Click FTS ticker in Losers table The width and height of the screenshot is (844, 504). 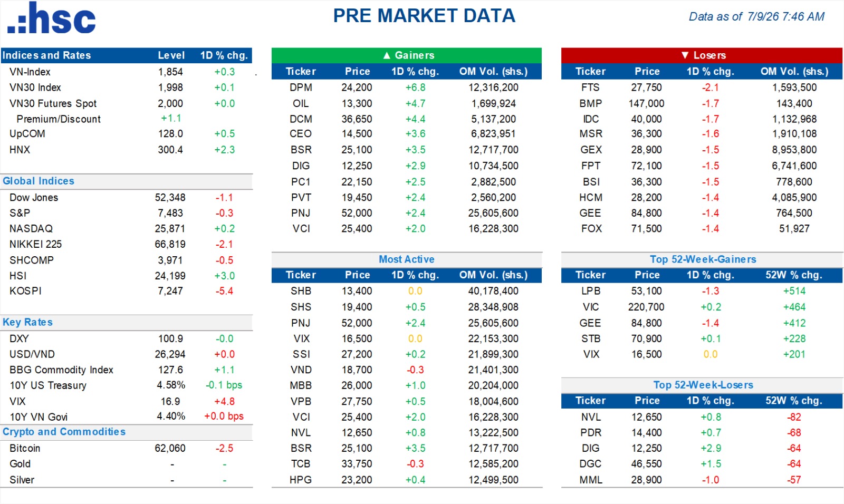click(x=591, y=88)
